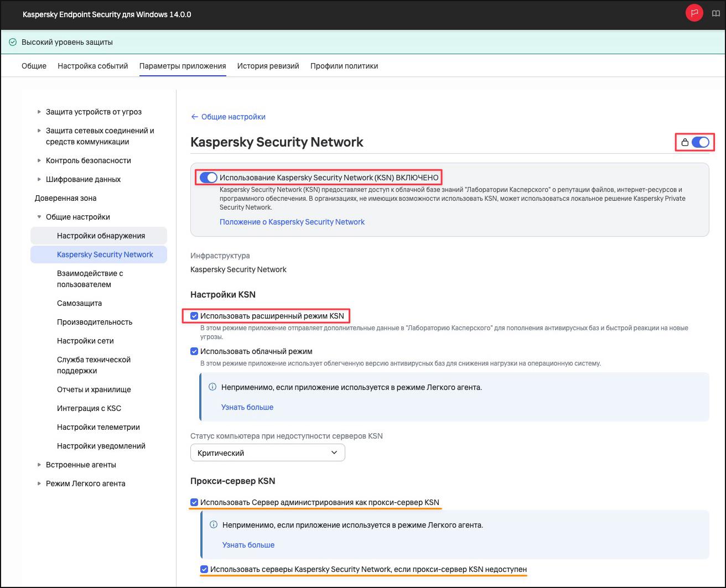726x588 pixels.
Task: Open "Настройки сети" in sidebar
Action: click(85, 341)
